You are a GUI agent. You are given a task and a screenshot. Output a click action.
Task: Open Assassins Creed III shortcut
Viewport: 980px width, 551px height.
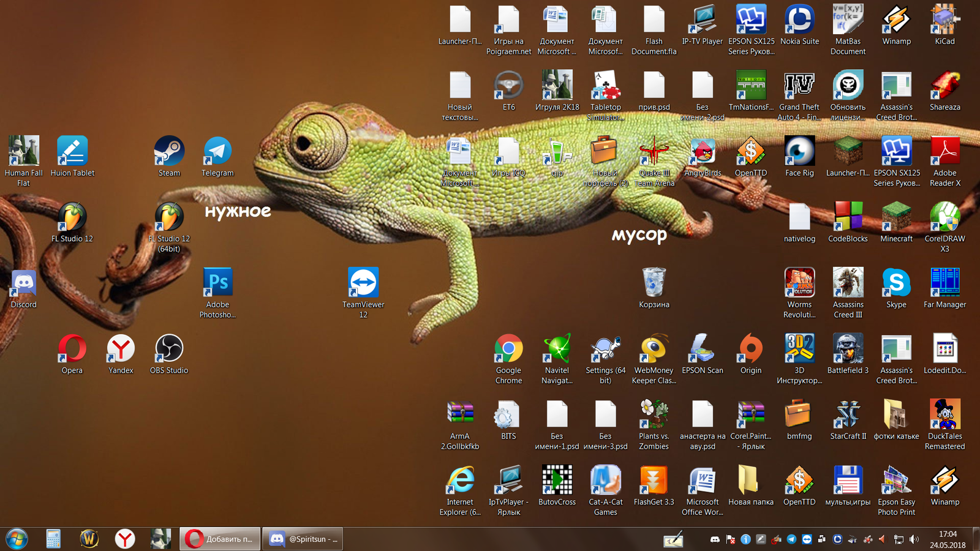coord(848,293)
